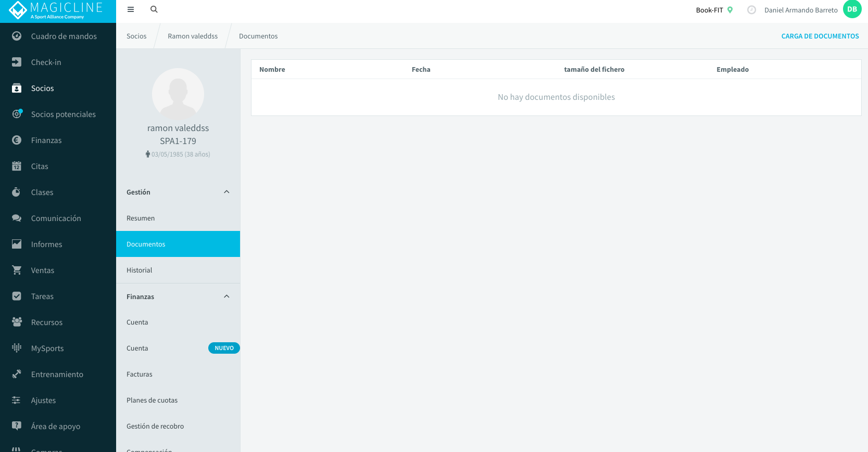Open Planes de cuotas
The image size is (868, 452).
(178, 400)
